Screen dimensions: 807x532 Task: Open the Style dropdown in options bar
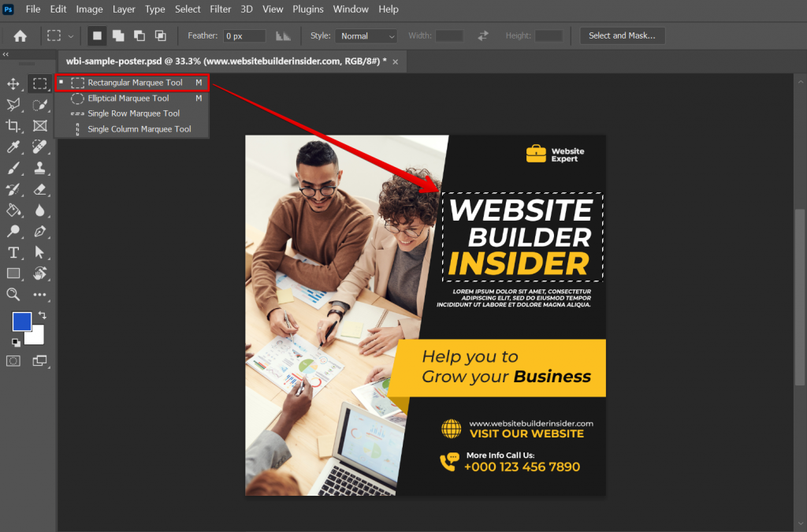(x=366, y=35)
